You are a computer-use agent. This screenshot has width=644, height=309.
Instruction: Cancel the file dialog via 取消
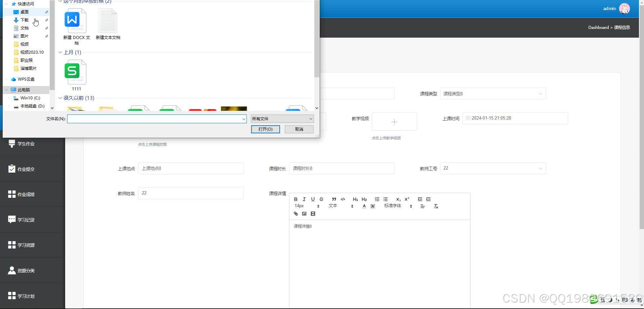coord(298,129)
